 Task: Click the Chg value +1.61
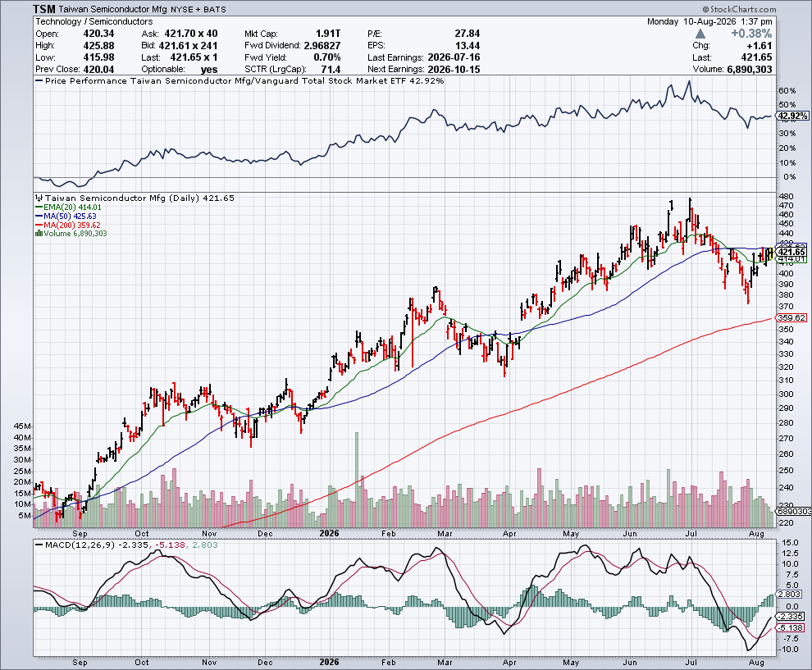pyautogui.click(x=760, y=46)
